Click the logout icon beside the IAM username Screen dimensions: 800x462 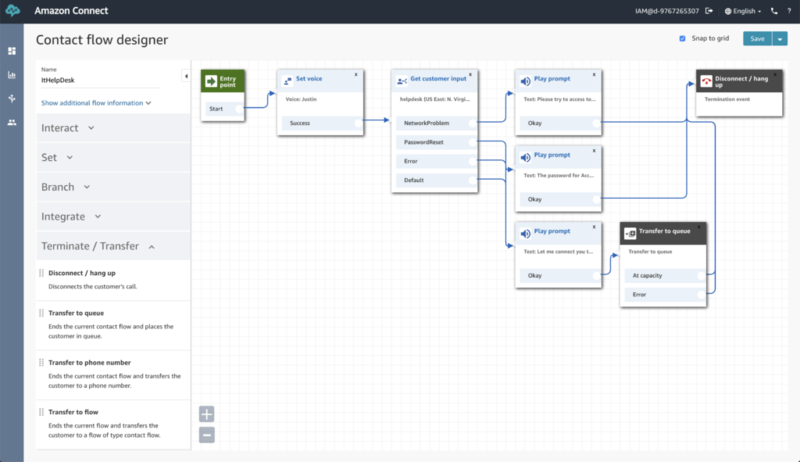(709, 11)
